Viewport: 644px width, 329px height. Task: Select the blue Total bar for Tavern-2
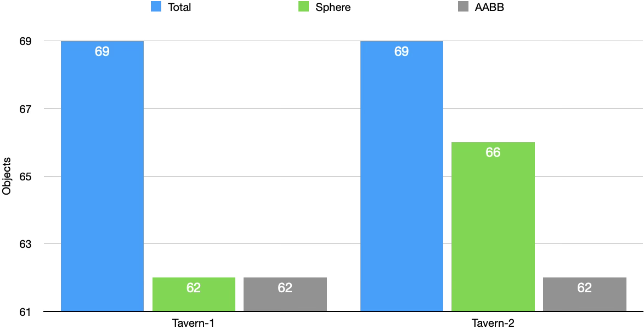[402, 175]
